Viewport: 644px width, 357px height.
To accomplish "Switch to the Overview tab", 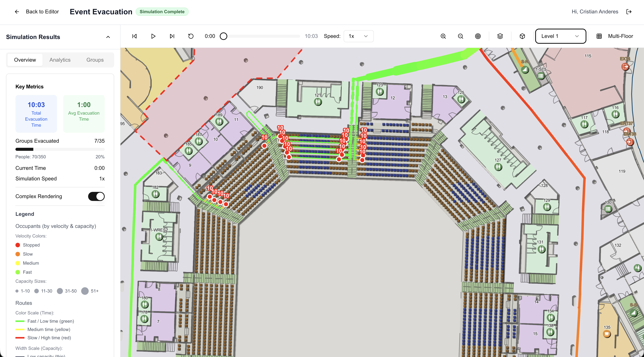I will [x=25, y=60].
